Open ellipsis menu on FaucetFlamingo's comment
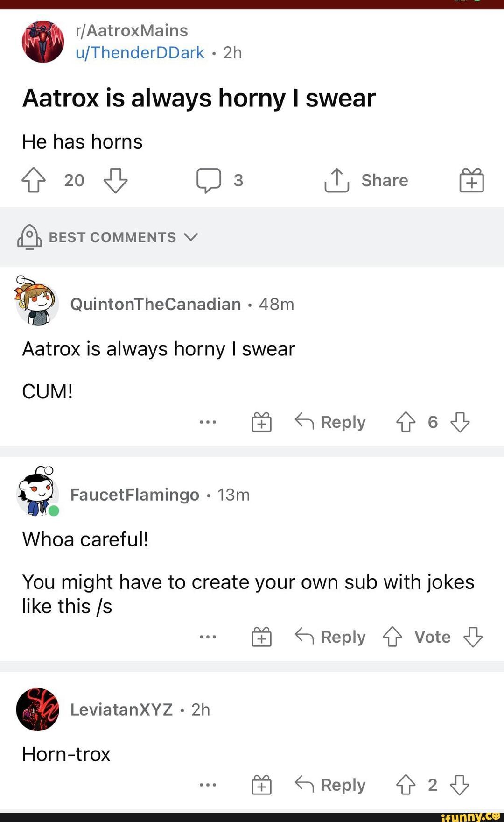This screenshot has width=504, height=822. click(x=208, y=636)
